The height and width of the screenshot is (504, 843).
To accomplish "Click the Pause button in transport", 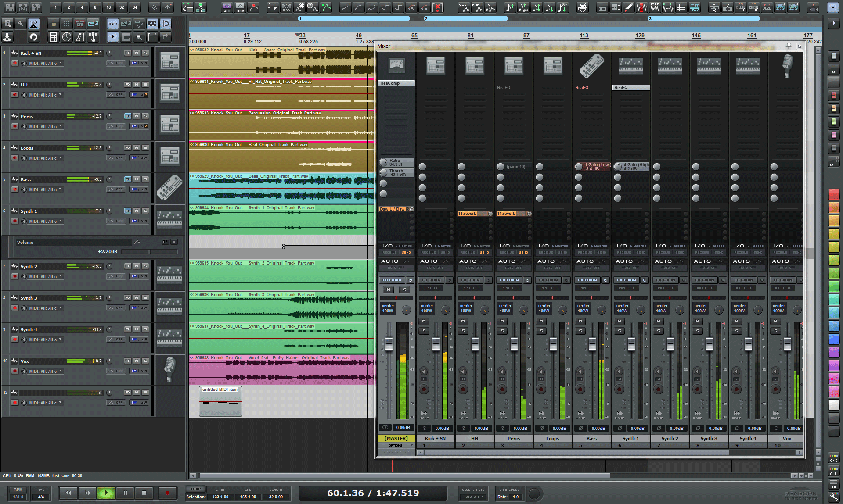I will [x=125, y=493].
